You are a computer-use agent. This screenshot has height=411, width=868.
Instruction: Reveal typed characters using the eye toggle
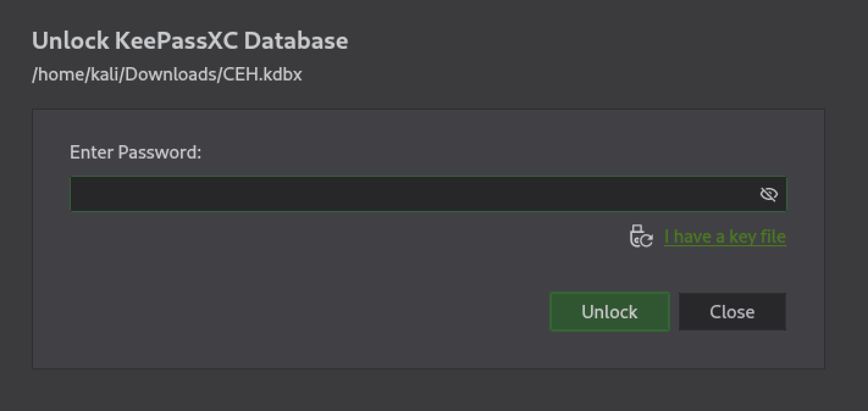(769, 194)
